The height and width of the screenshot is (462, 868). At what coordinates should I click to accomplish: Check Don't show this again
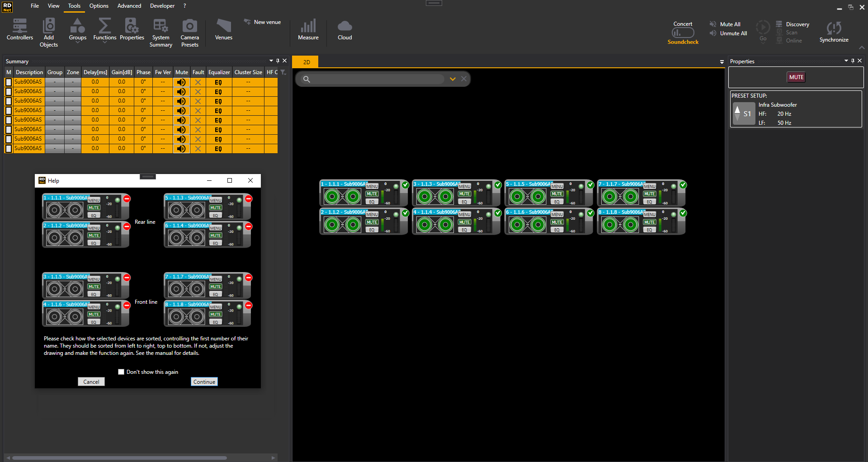[121, 372]
